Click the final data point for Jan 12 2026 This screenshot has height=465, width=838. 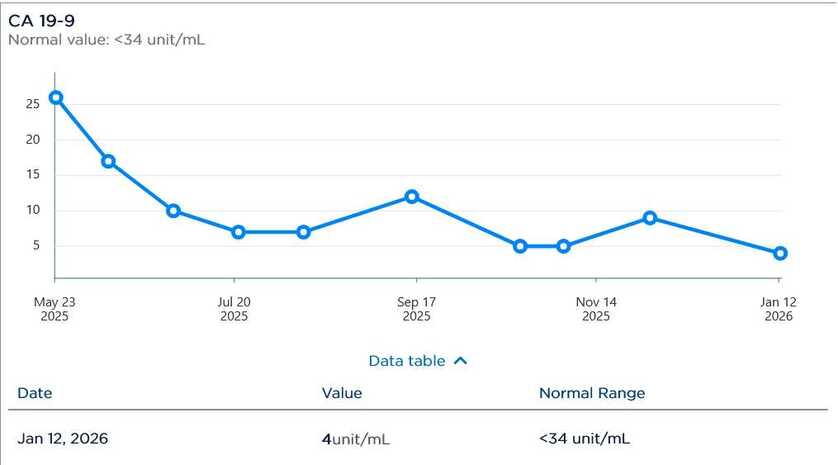tap(780, 253)
